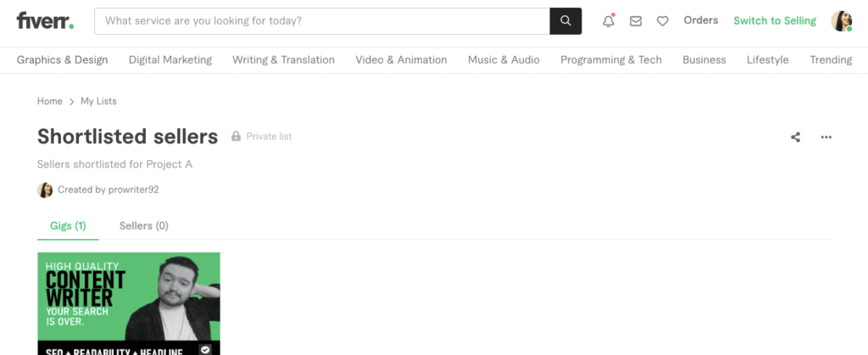Switch to the Sellers (0) tab
This screenshot has height=355, width=868.
pyautogui.click(x=144, y=225)
